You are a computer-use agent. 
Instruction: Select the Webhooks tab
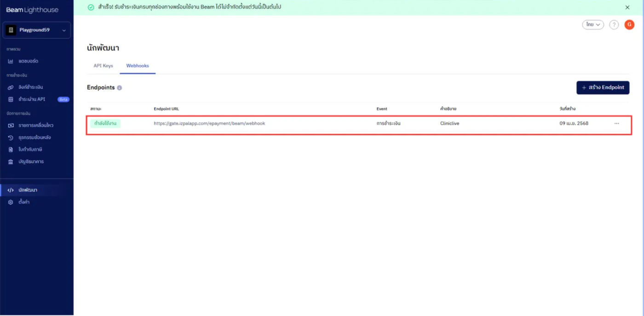click(x=138, y=66)
